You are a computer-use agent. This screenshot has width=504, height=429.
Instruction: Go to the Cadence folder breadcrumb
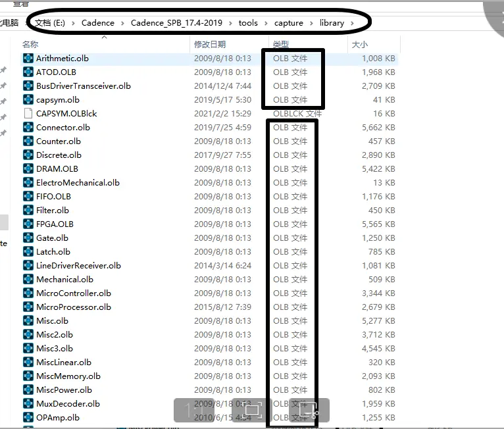point(98,23)
